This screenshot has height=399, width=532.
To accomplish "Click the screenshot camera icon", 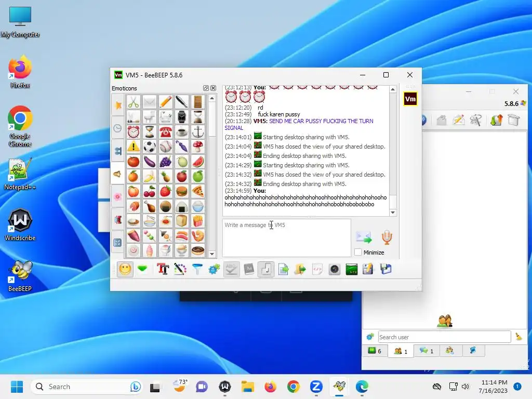I will coord(335,270).
